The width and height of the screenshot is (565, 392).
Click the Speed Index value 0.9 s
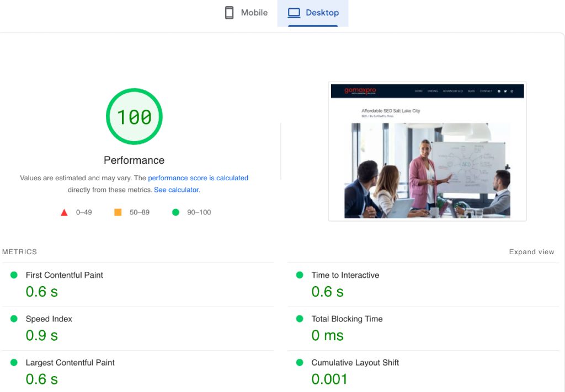(x=42, y=335)
